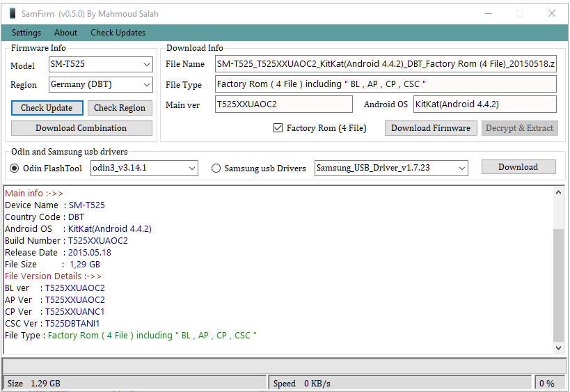Click the 'Main info :->>' log heading
The height and width of the screenshot is (392, 570).
pyautogui.click(x=34, y=194)
